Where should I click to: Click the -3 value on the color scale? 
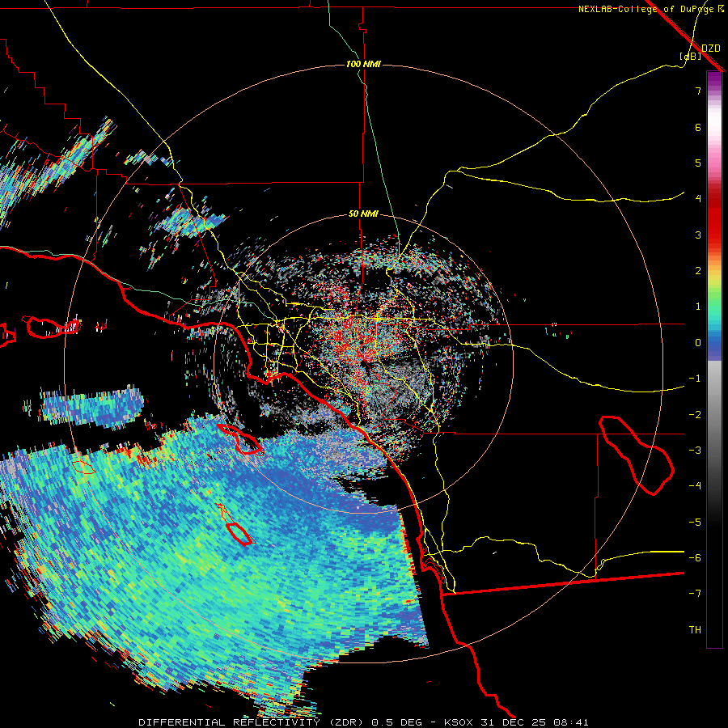click(695, 451)
